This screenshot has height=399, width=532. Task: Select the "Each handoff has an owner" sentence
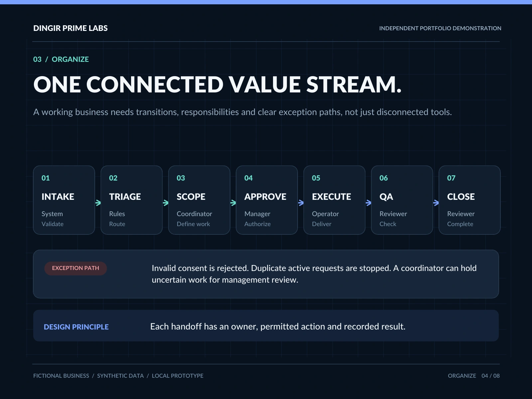click(278, 327)
